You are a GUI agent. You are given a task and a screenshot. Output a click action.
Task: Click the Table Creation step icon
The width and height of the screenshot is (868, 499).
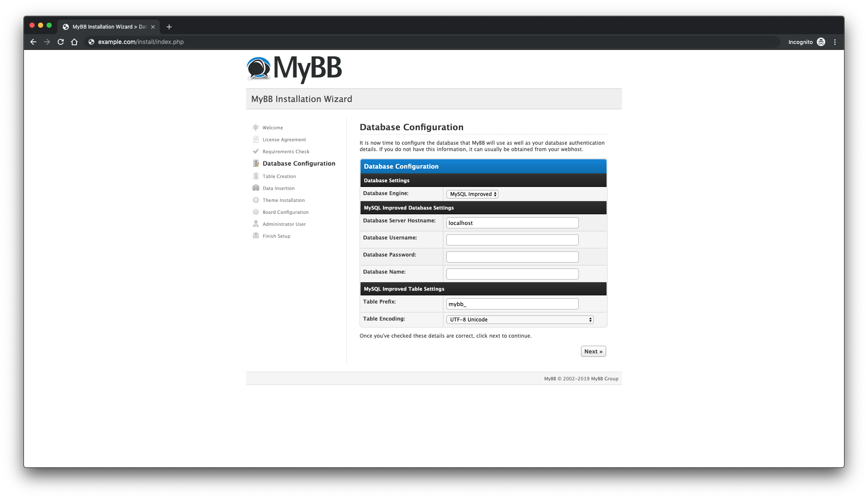pos(256,176)
